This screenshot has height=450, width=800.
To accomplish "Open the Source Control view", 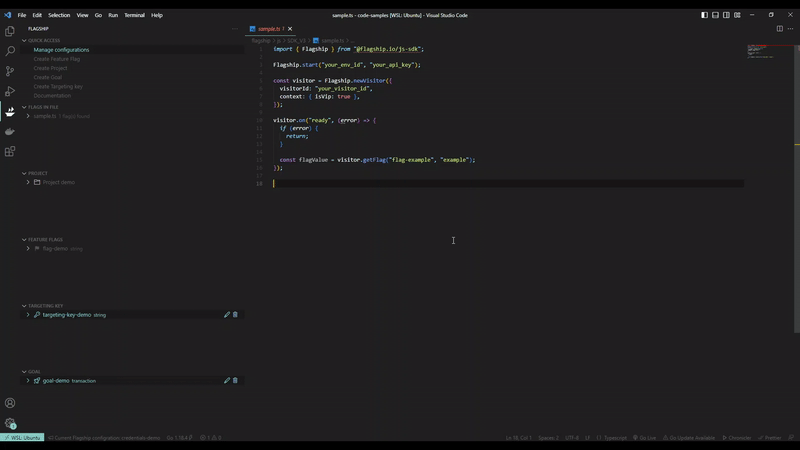I will (10, 71).
